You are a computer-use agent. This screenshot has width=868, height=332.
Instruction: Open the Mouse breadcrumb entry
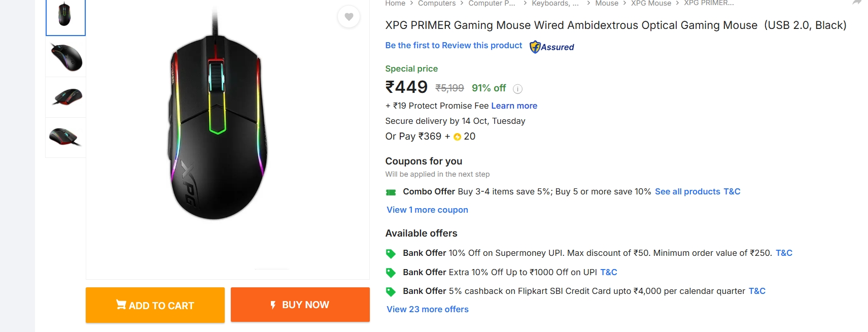607,4
